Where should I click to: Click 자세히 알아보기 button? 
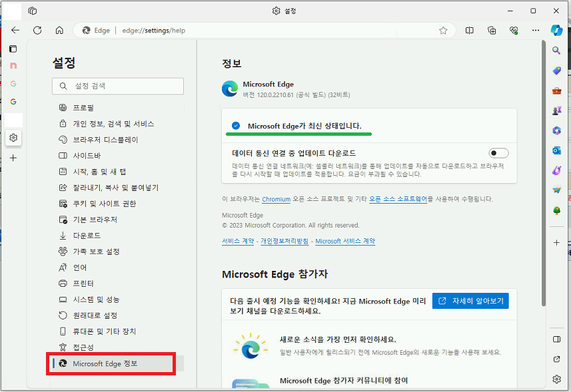point(470,301)
